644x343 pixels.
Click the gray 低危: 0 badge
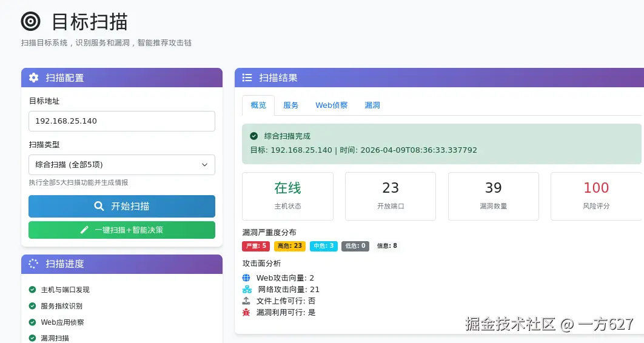point(355,246)
